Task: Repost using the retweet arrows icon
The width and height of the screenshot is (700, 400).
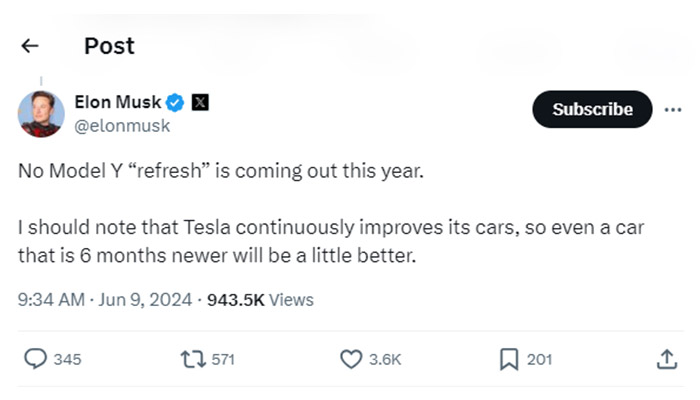Action: 193,359
